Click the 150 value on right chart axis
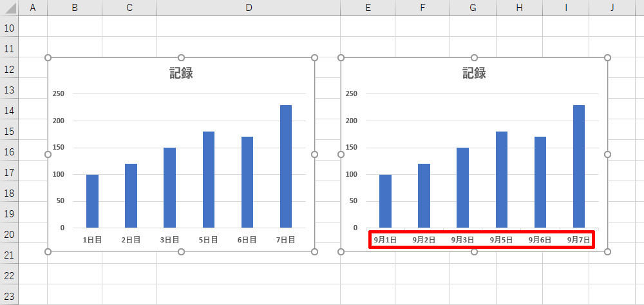The width and height of the screenshot is (644, 305). coord(352,148)
